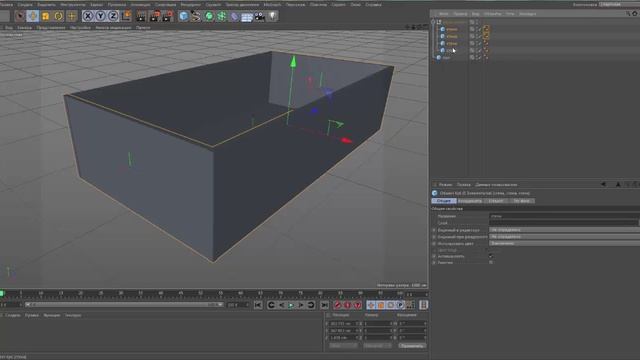Click the timeline ruler at frame 50
Viewport: 640px width, 360px height.
(201, 293)
